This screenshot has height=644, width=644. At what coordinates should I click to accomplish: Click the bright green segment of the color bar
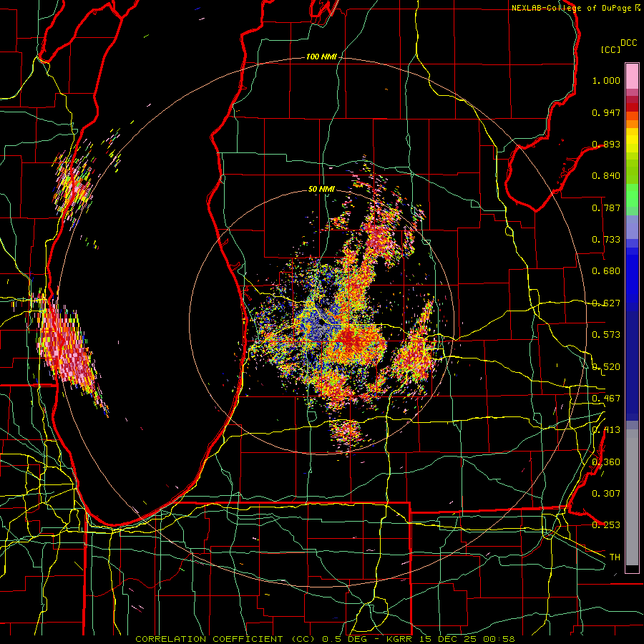pos(632,194)
